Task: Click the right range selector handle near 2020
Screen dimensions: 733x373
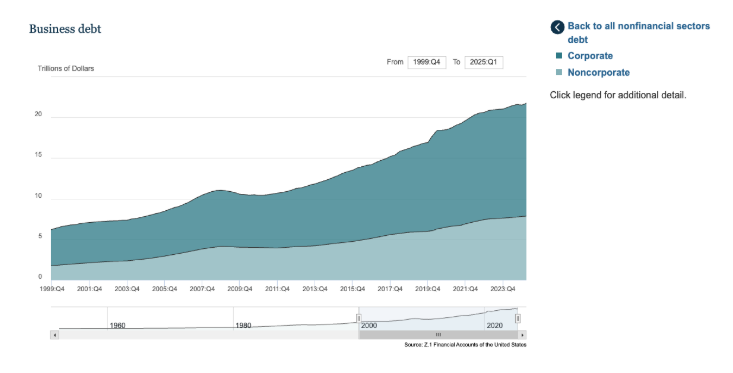Action: click(518, 318)
